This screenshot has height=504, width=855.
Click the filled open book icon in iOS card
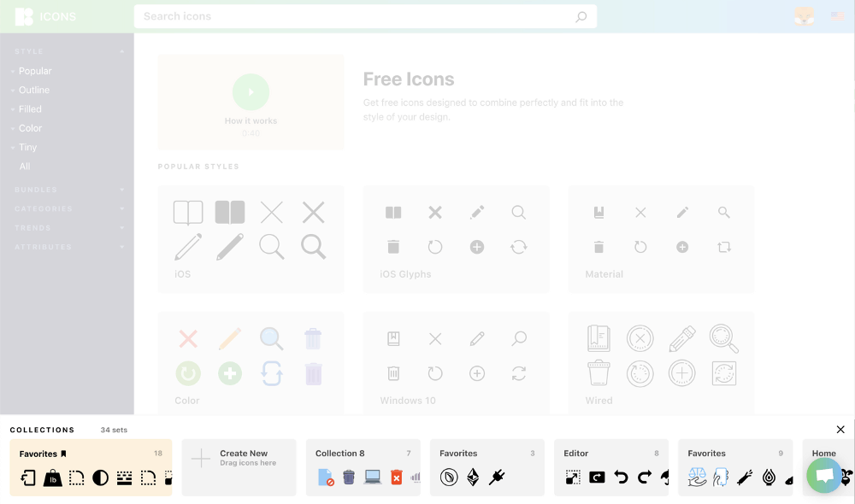[x=230, y=213]
